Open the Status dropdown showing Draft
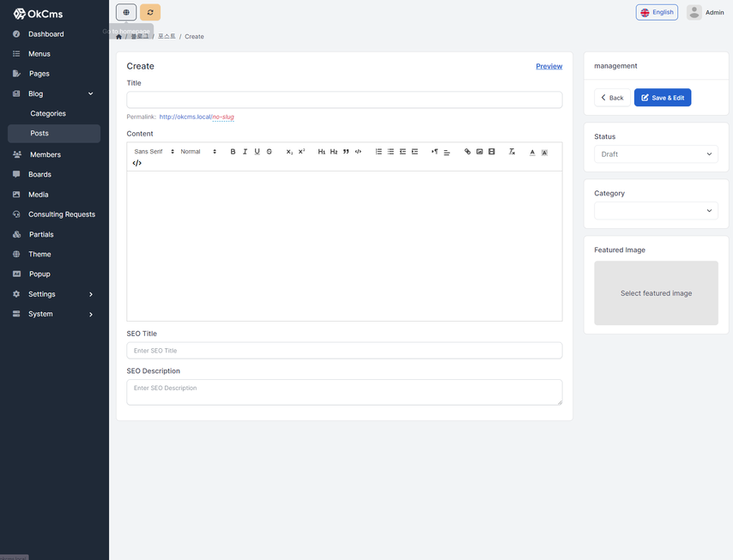 [x=656, y=154]
